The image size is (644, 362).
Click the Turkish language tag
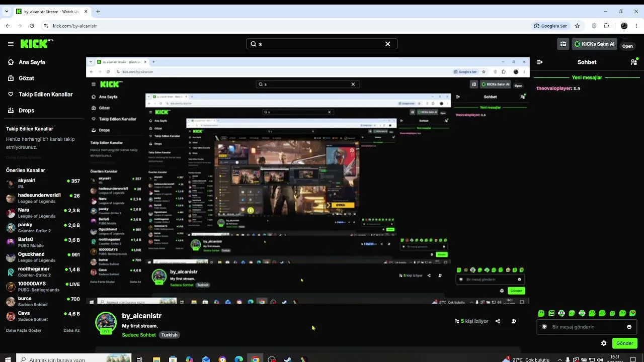[170, 335]
